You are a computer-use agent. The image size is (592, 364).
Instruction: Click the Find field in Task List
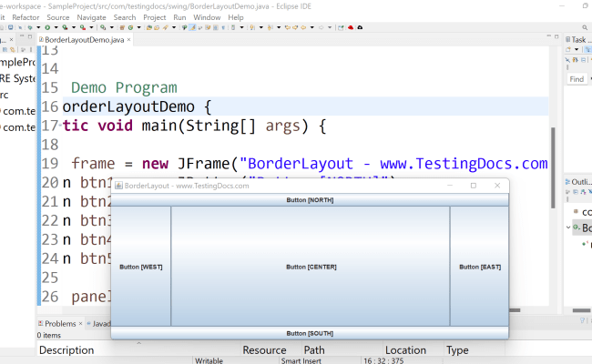(577, 79)
